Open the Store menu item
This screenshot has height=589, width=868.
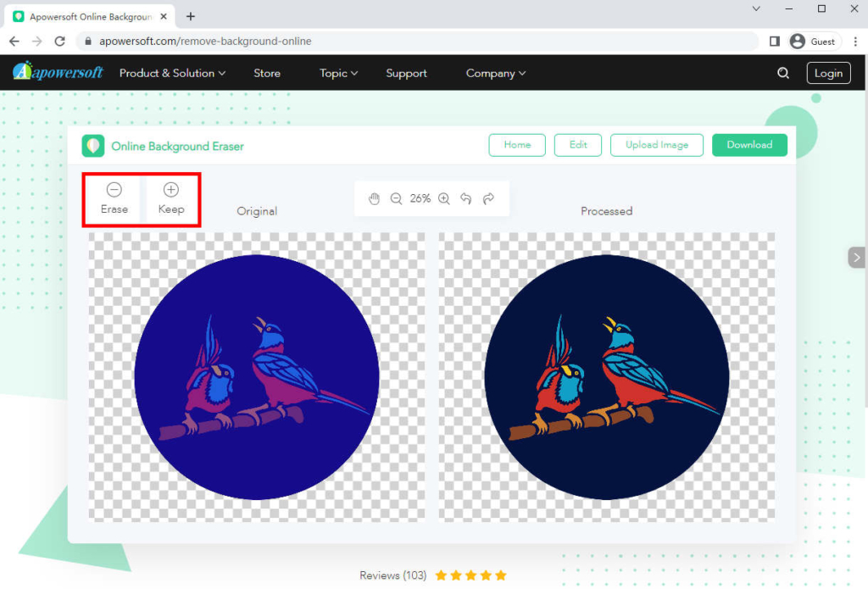click(266, 73)
